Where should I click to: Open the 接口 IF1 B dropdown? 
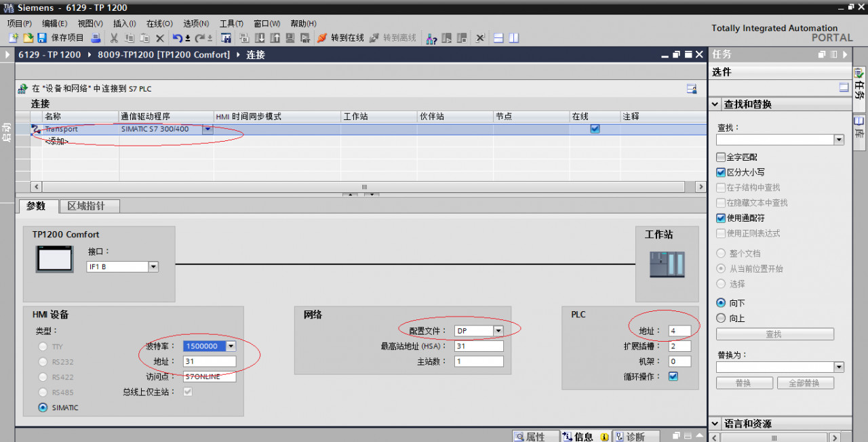click(153, 266)
